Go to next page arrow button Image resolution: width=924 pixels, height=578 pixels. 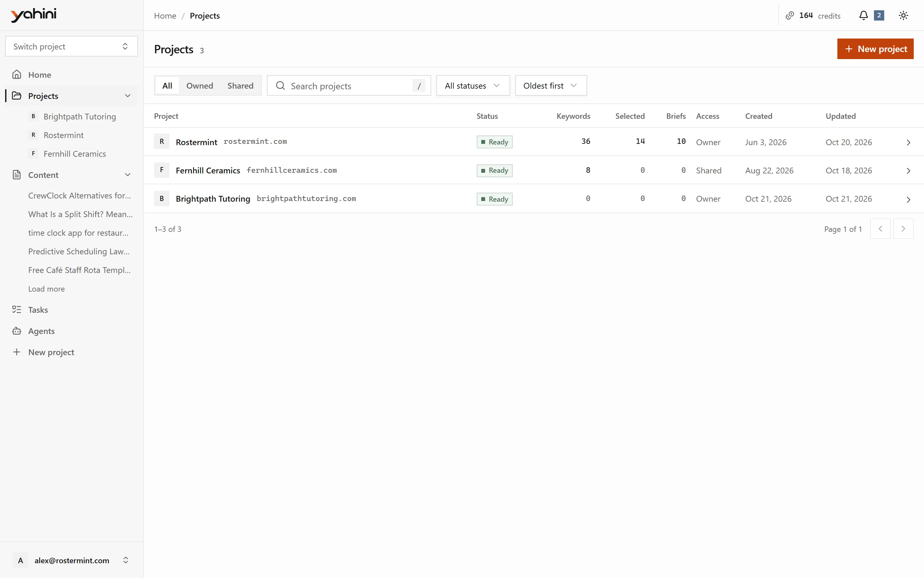click(903, 229)
